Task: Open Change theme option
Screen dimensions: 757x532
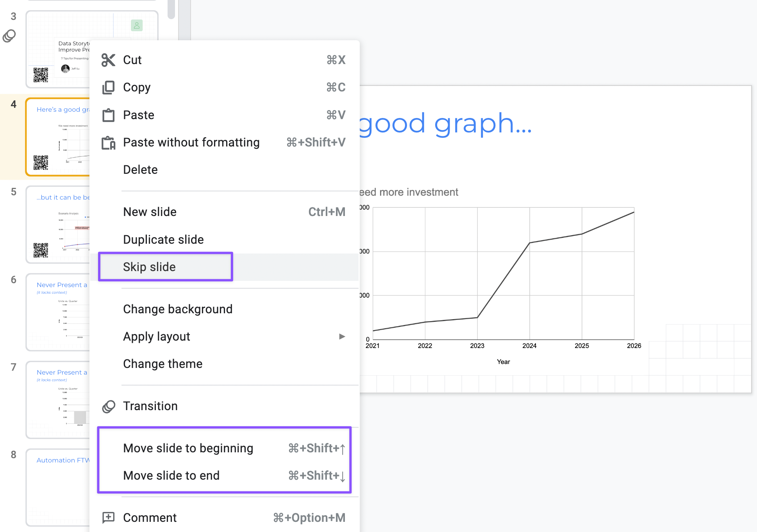Action: 162,364
